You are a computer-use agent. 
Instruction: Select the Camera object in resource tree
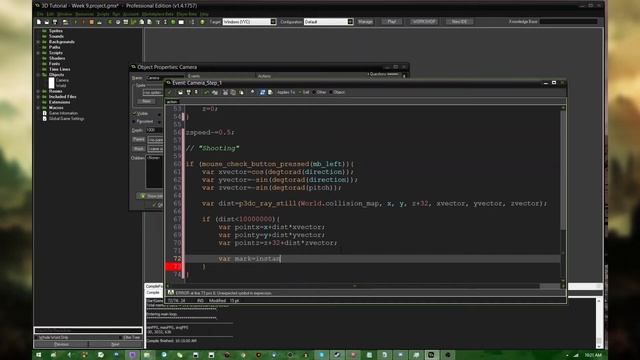62,80
